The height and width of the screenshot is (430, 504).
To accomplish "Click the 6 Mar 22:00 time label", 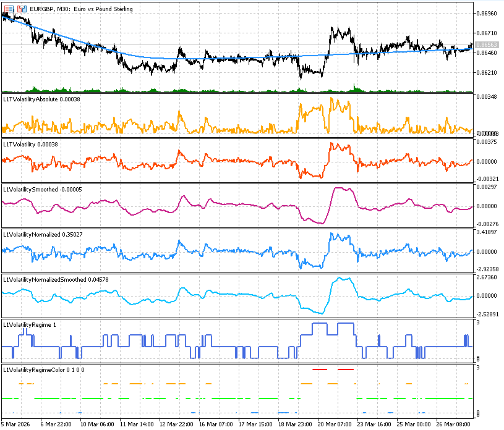I will click(x=56, y=424).
